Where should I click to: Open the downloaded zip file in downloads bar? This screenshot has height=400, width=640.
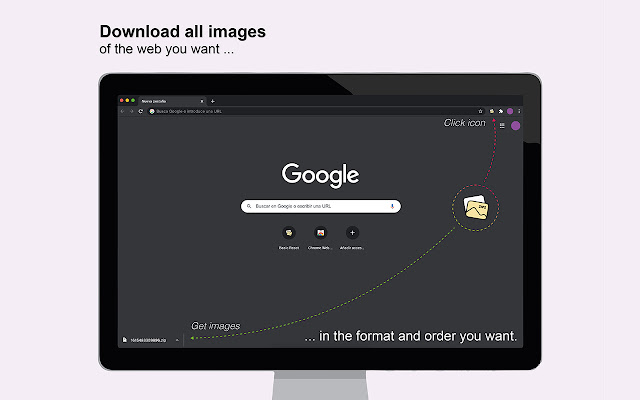144,340
